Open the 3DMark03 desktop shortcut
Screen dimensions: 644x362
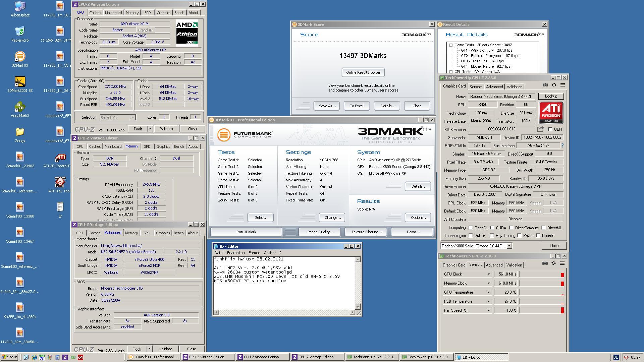coord(20,59)
